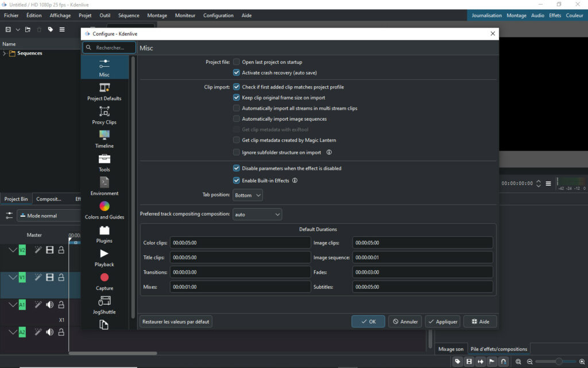The width and height of the screenshot is (588, 368).
Task: Click the Annuler button
Action: coord(405,321)
